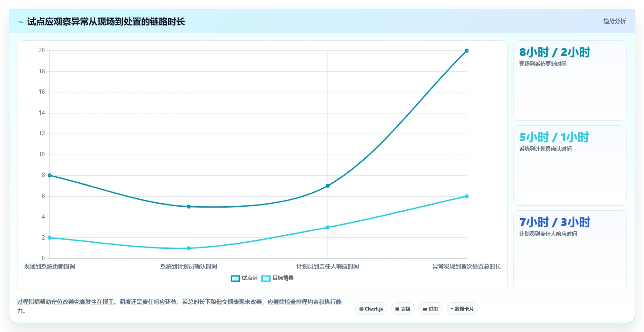Viewport: 644px width, 332px height.
Task: Click the 5小时 / 1小时 card value
Action: [554, 137]
